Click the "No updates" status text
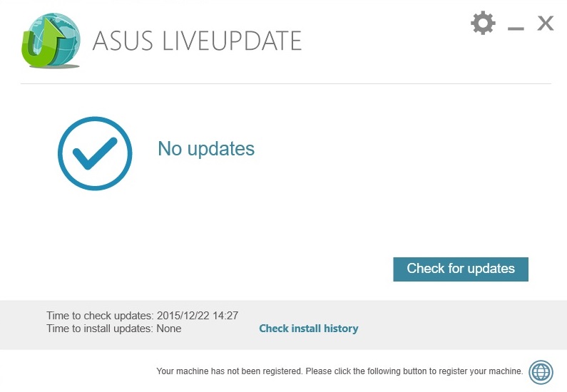This screenshot has height=392, width=567. 206,149
